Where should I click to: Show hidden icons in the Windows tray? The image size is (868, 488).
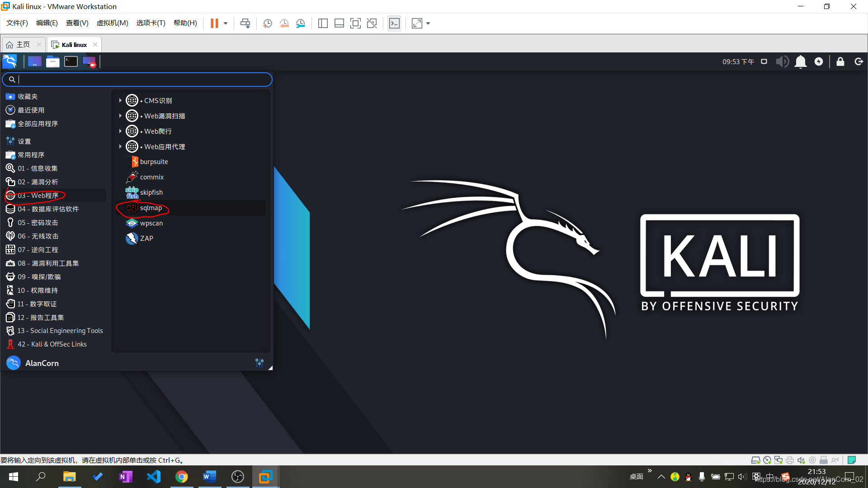pyautogui.click(x=661, y=477)
